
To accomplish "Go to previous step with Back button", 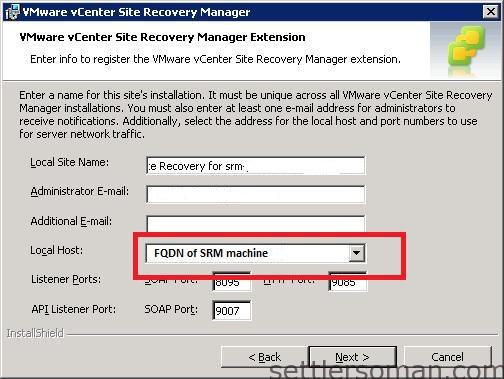I will point(265,357).
